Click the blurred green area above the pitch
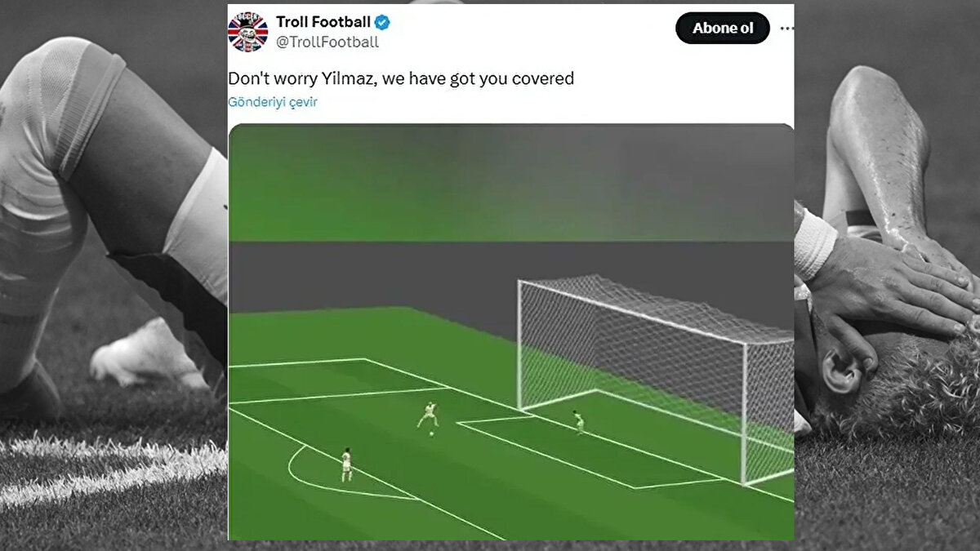 coord(510,184)
